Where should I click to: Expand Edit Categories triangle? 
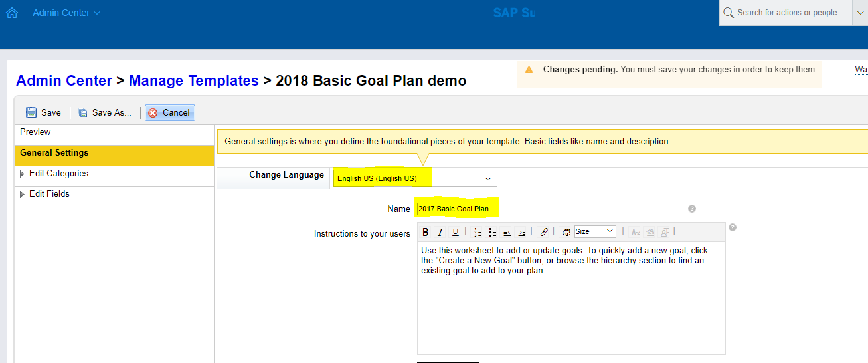[23, 174]
